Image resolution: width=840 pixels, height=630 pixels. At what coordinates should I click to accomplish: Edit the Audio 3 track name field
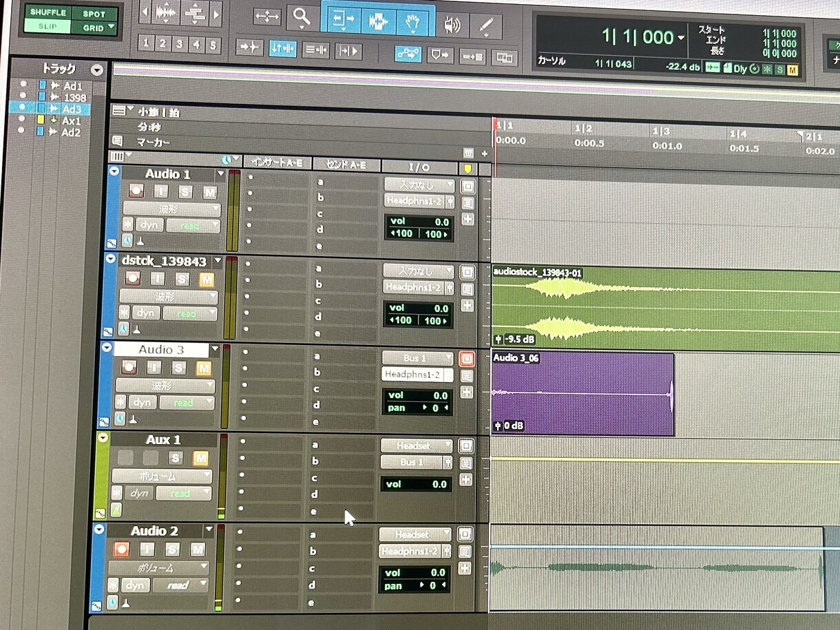pyautogui.click(x=161, y=350)
